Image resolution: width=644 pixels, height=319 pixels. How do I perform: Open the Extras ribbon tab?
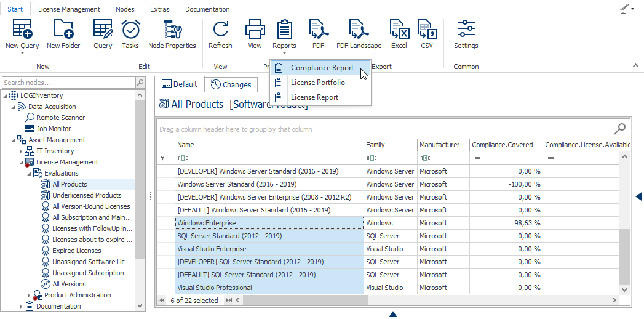(x=160, y=9)
